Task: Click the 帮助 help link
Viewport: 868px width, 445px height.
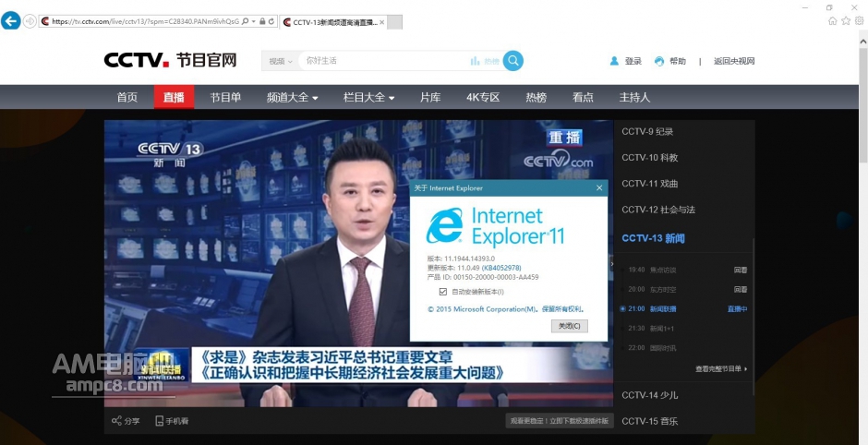Action: (x=678, y=62)
